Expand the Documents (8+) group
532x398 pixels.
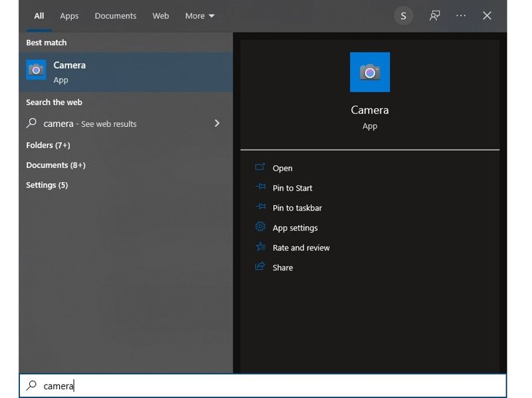(x=56, y=165)
